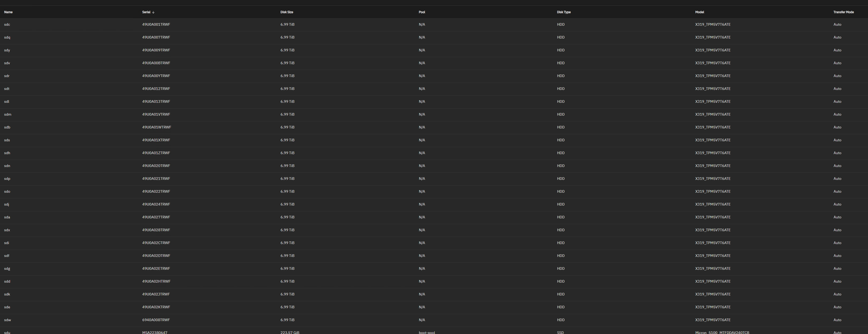Sort by the Disk Size column header
Screen dimensions: 868x334
click(286, 12)
